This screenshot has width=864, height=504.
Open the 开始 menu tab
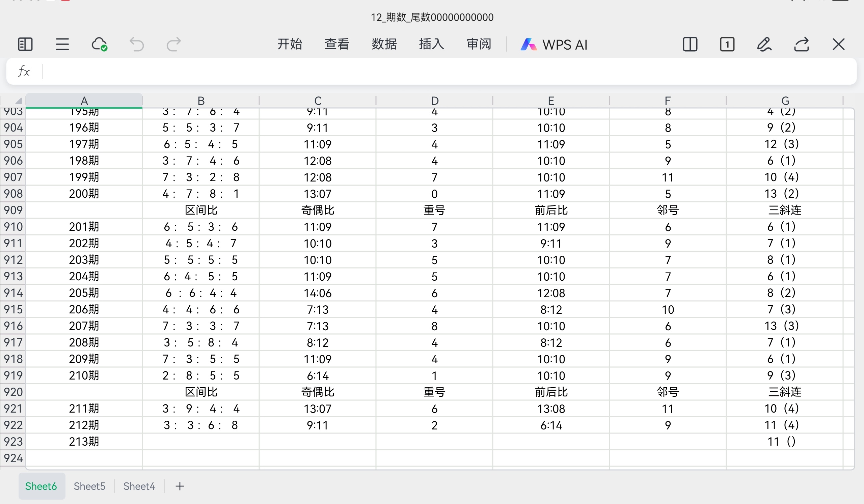pyautogui.click(x=289, y=44)
